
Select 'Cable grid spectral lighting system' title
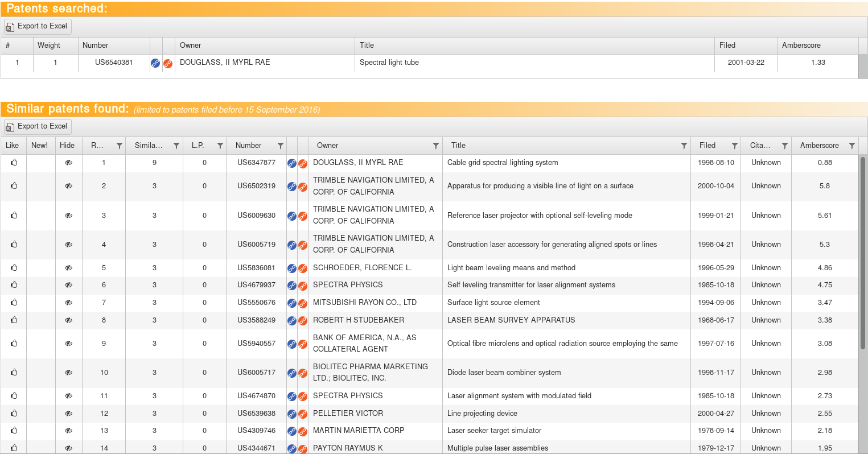503,163
